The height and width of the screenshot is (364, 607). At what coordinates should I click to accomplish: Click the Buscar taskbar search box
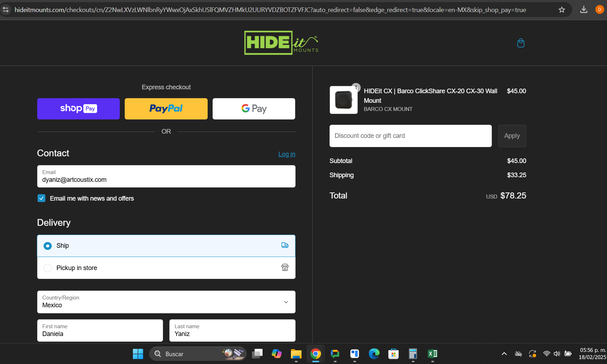198,354
